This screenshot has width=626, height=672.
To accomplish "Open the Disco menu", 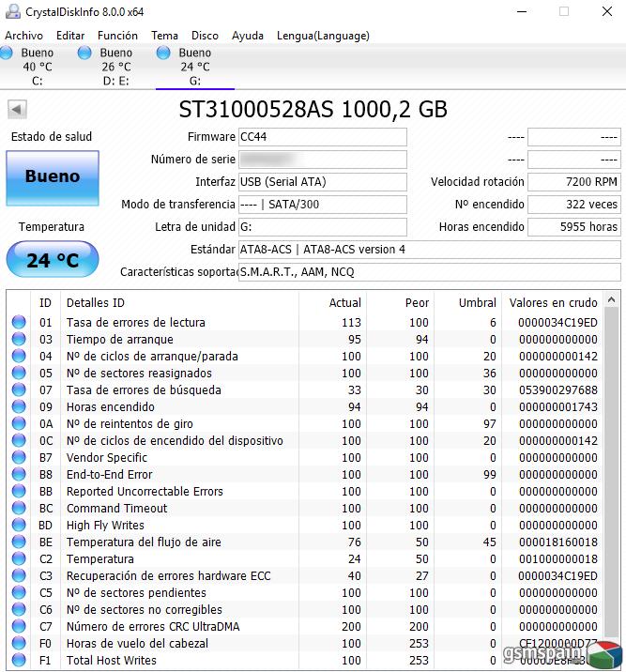I will pos(205,36).
